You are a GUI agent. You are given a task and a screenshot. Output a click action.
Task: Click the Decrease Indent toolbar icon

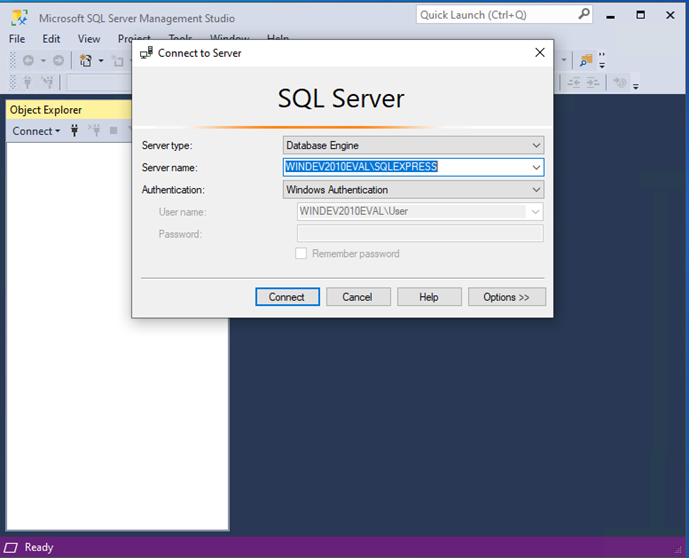click(573, 82)
